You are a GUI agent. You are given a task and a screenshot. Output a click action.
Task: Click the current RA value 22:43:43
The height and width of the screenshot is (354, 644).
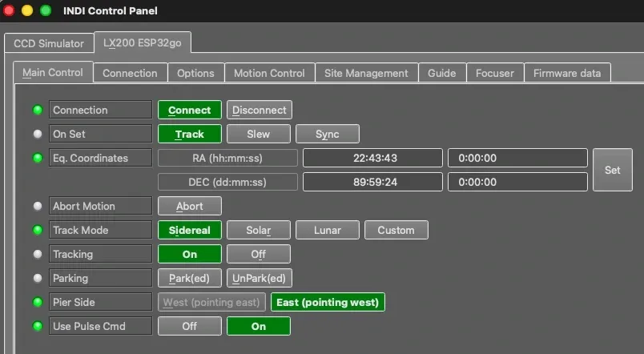373,158
